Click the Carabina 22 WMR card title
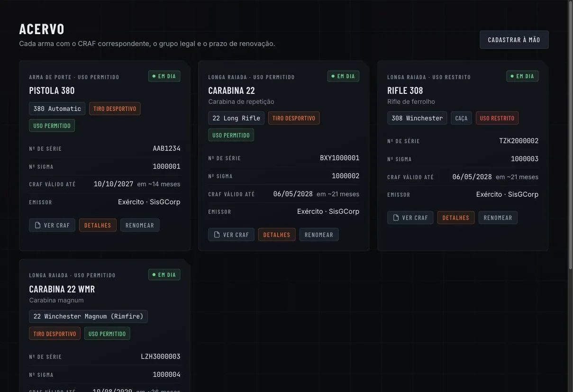573x392 pixels. 62,289
